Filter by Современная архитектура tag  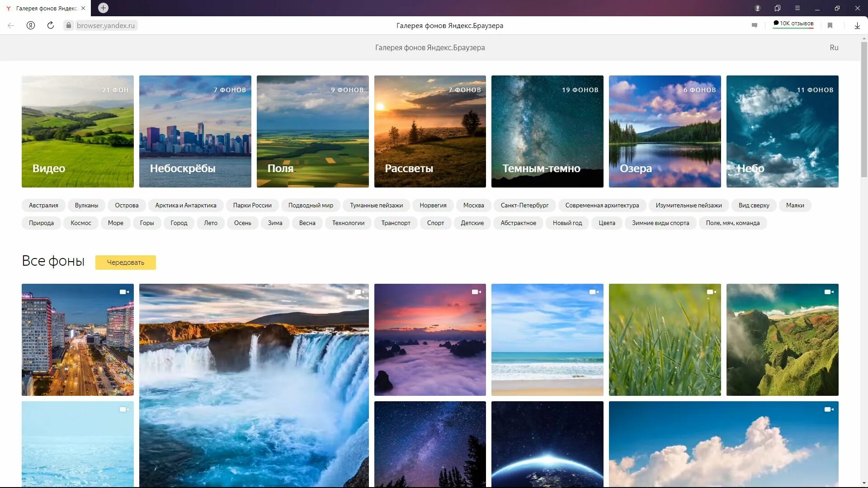(602, 205)
